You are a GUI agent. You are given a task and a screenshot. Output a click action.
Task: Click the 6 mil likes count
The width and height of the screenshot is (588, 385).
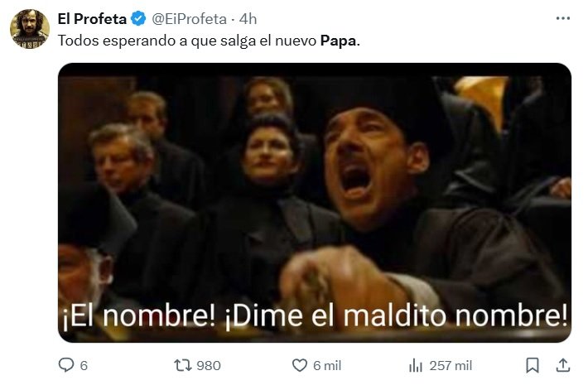[x=327, y=365]
